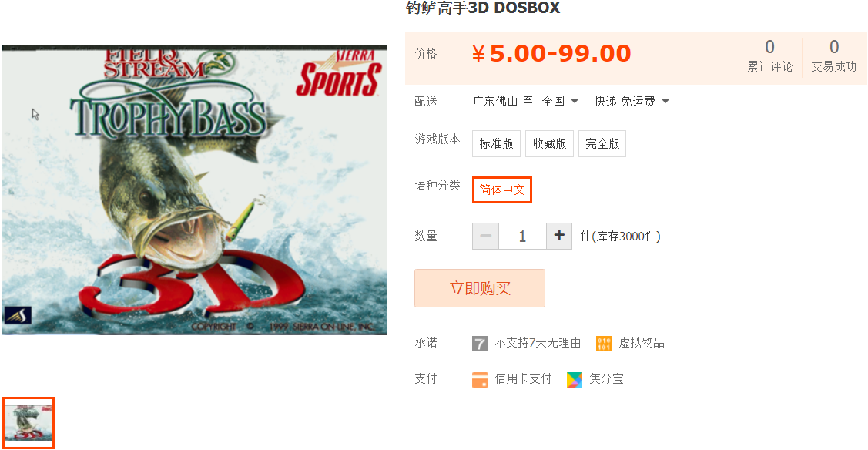The image size is (868, 450).
Task: Click the 虚拟物品 label text
Action: [642, 343]
